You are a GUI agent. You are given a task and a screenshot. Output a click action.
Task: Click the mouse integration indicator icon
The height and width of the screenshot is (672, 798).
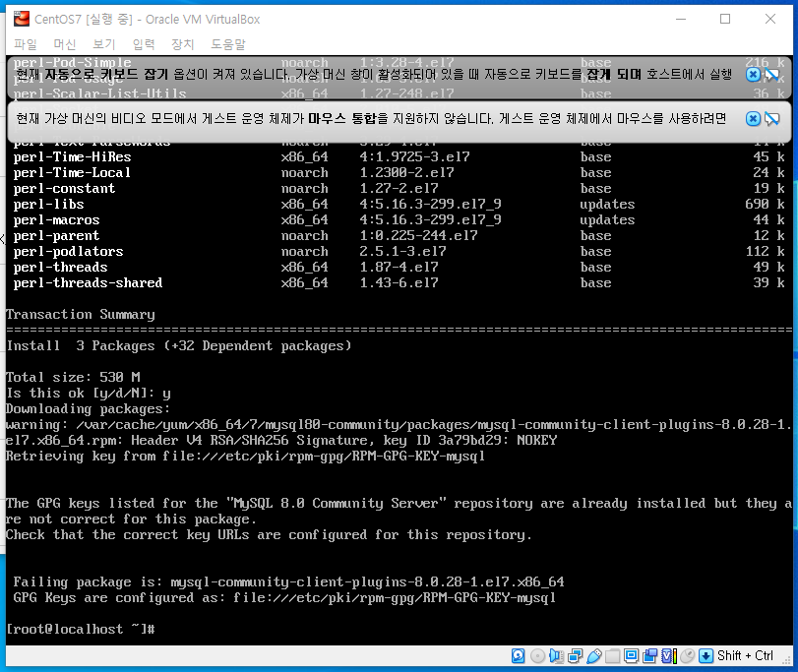pos(688,656)
